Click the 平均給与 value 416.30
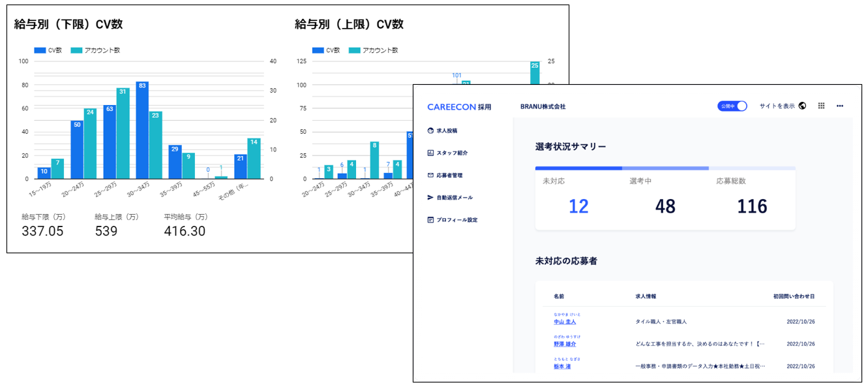Screen dimensions: 868x387 (185, 231)
